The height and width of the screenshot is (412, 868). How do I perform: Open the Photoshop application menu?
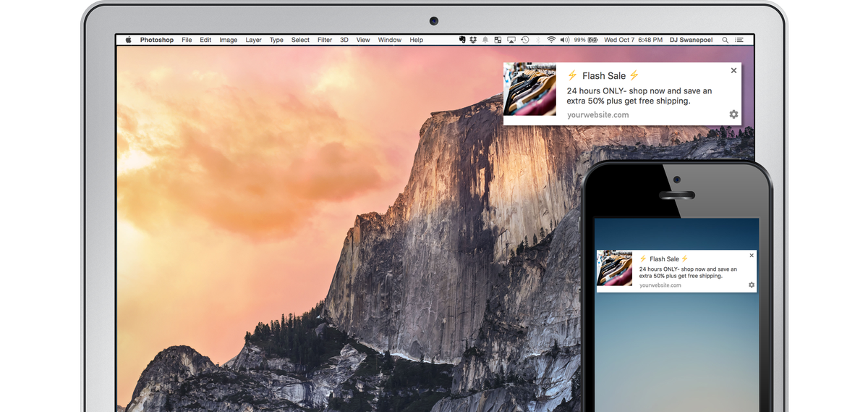pos(157,40)
